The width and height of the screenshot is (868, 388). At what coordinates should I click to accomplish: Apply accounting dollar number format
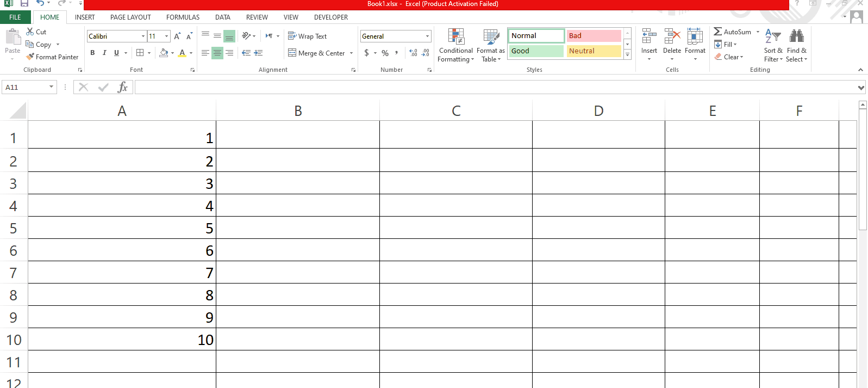coord(367,53)
